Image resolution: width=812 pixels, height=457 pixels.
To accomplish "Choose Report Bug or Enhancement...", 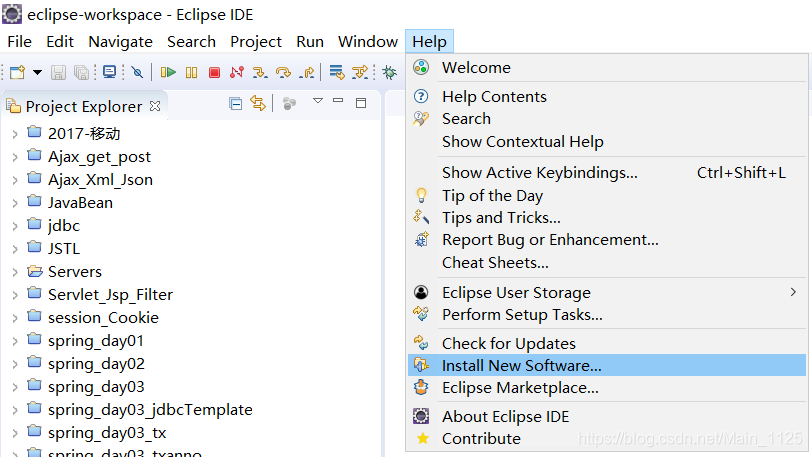I will (x=607, y=240).
